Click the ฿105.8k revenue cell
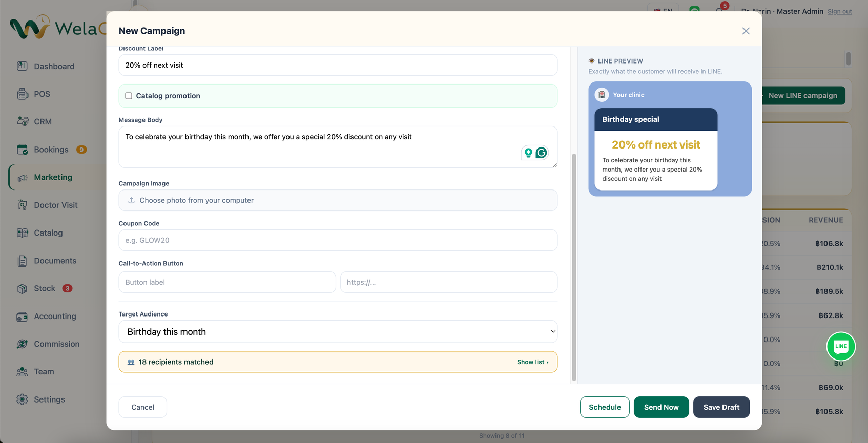 click(829, 411)
